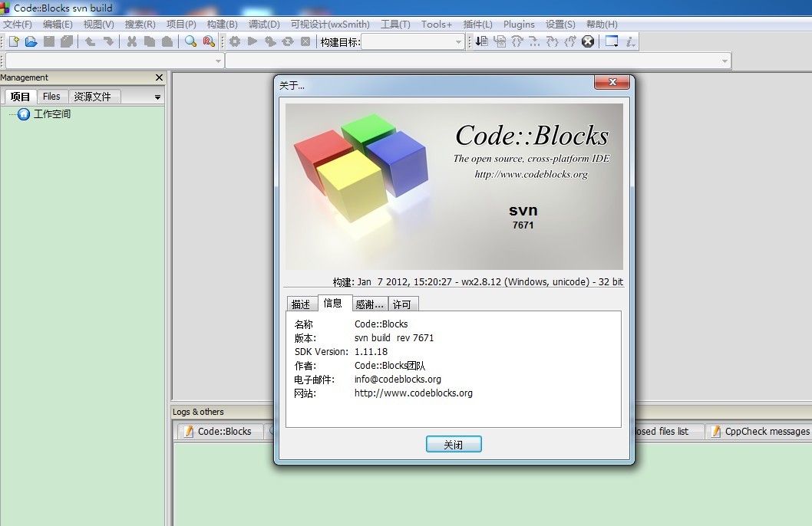Click the Save file toolbar icon
Image resolution: width=812 pixels, height=526 pixels.
pos(49,41)
